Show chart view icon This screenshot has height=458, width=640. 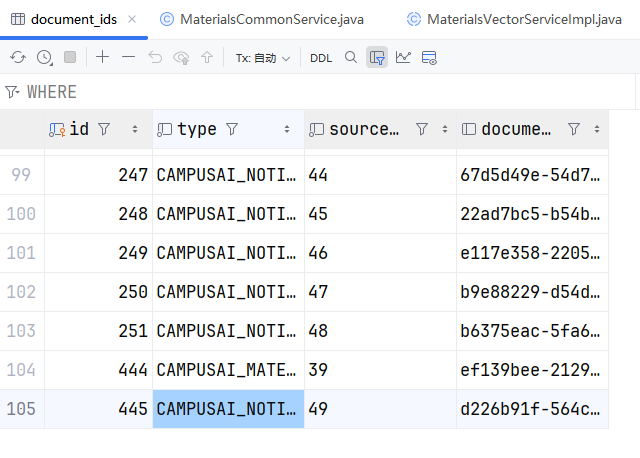click(403, 58)
